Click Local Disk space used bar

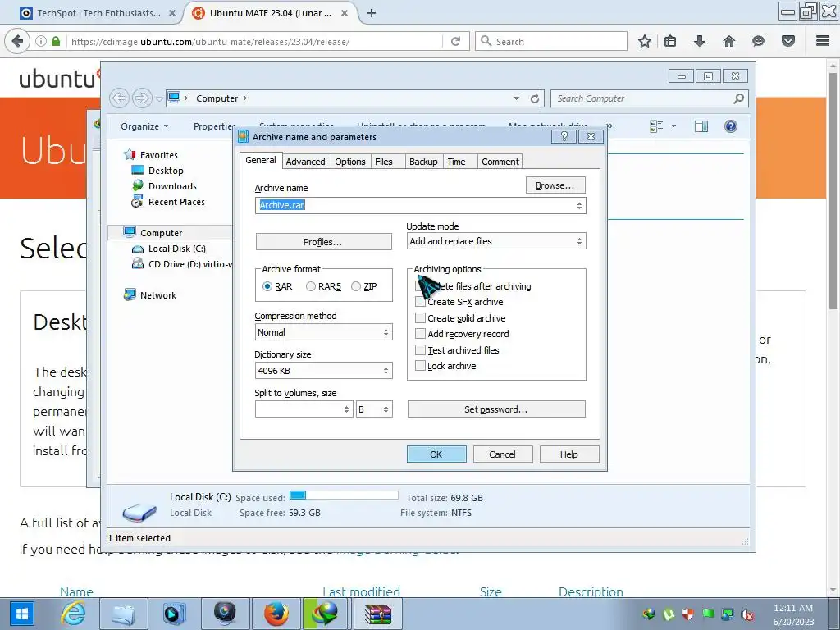[344, 495]
